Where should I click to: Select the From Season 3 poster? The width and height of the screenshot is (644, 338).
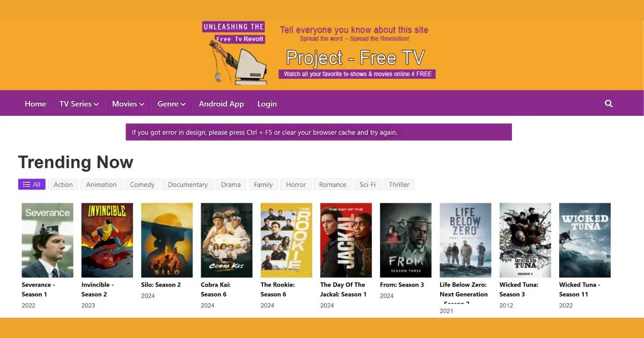coord(406,240)
